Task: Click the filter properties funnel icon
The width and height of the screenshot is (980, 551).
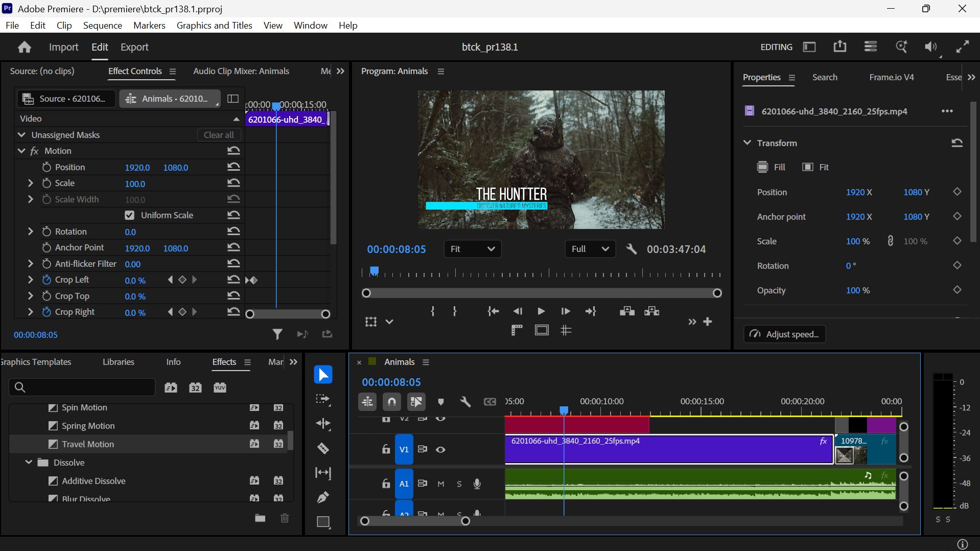Action: 277,334
